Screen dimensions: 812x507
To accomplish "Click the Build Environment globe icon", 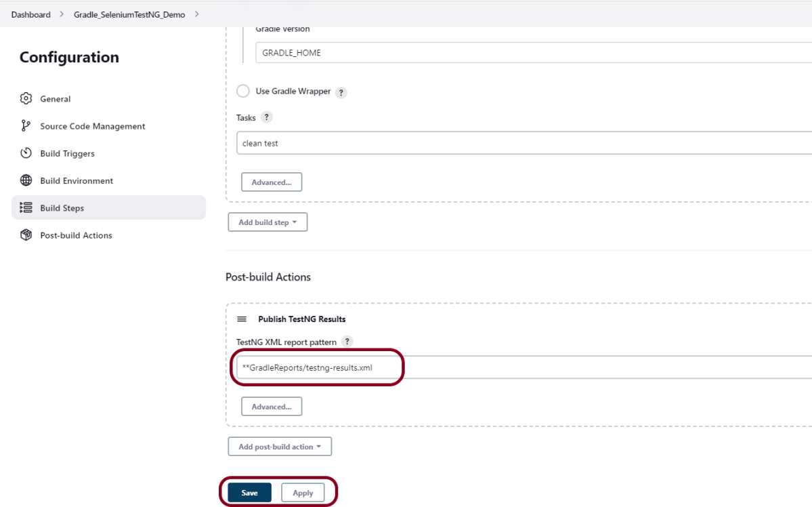I will 26,181.
